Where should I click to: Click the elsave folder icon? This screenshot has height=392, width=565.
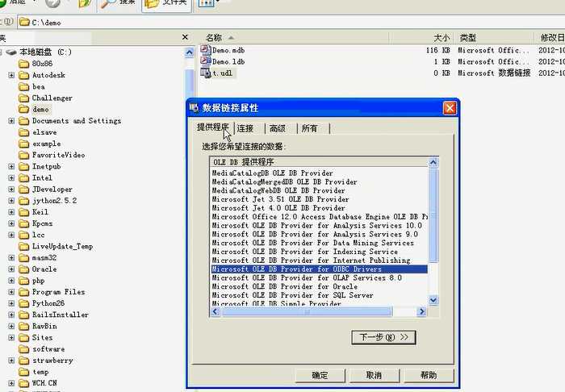(23, 132)
